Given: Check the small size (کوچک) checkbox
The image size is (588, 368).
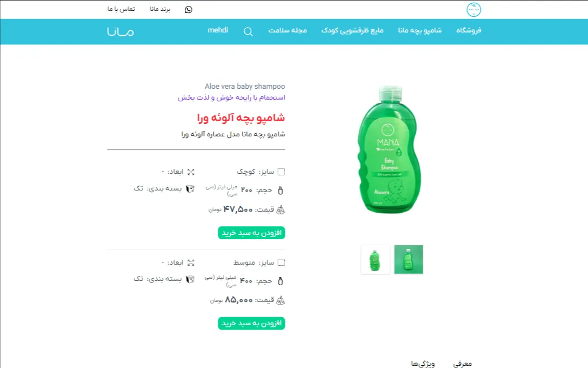Looking at the screenshot, I should [281, 172].
